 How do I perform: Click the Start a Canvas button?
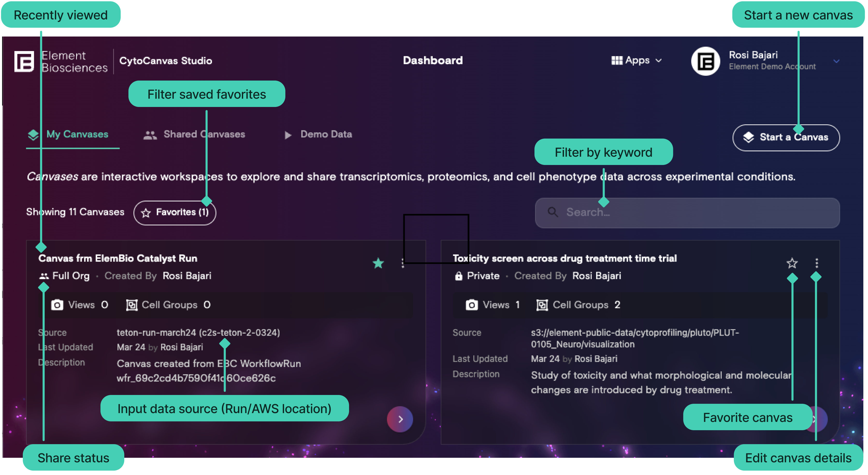click(x=786, y=138)
